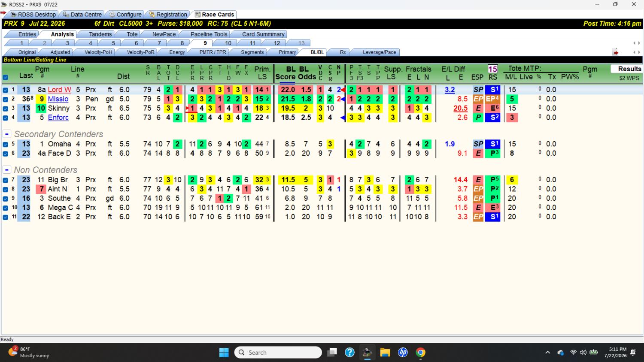644x362 pixels.
Task: Click the BL Score column header
Action: (x=286, y=73)
